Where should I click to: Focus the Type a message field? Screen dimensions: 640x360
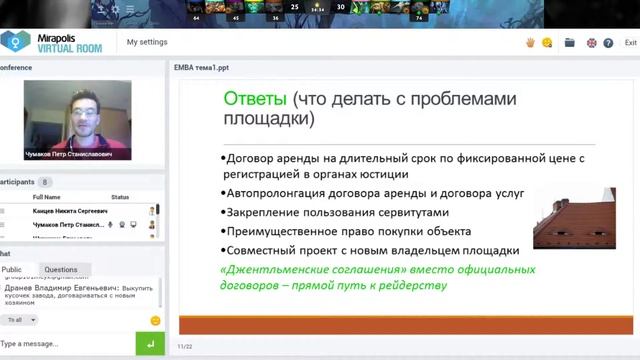point(67,344)
